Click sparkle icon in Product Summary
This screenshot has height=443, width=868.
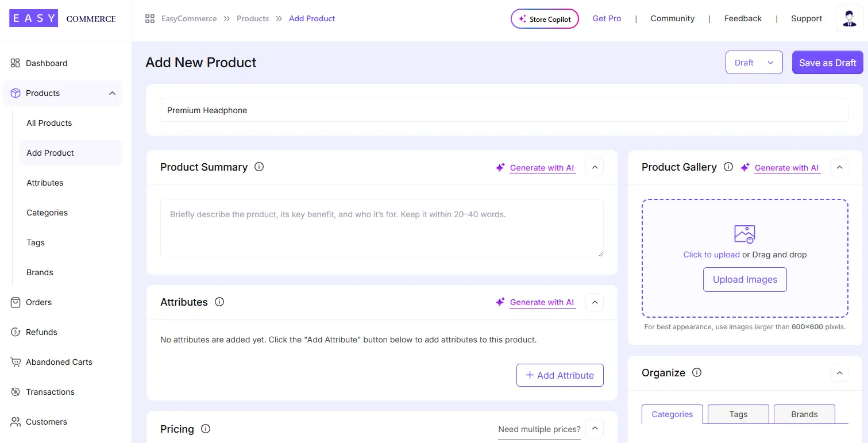tap(500, 167)
